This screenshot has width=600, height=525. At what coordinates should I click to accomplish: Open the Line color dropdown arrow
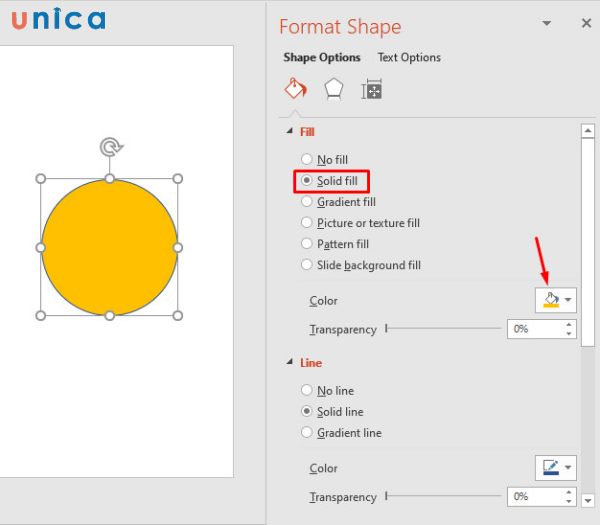568,467
